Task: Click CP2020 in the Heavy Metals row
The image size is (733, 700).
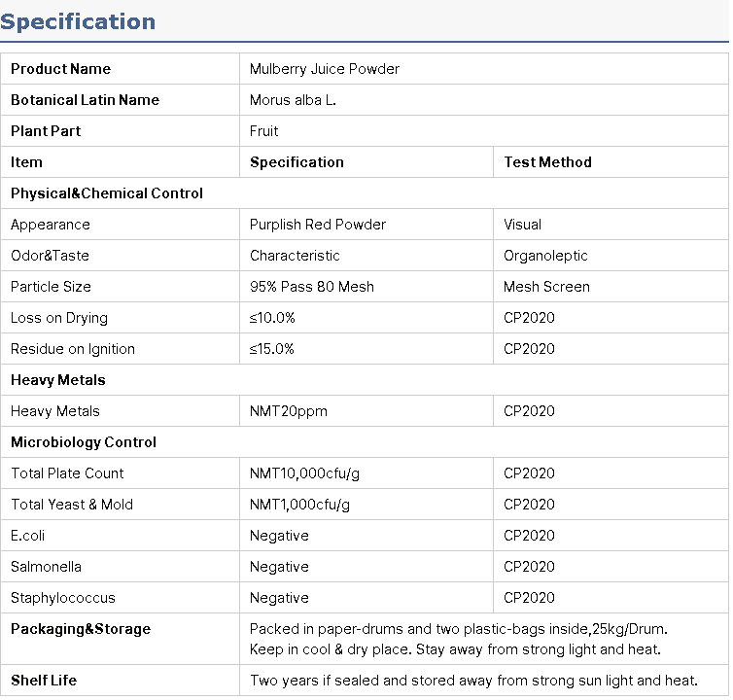Action: coord(529,411)
